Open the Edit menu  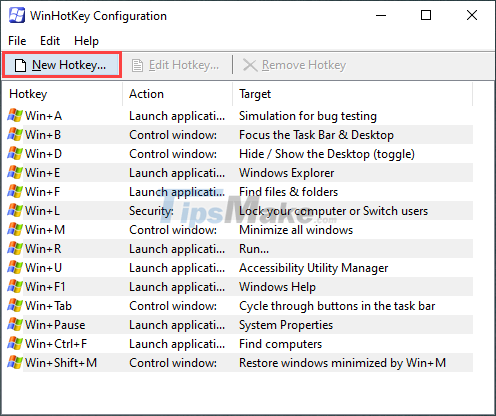(50, 41)
